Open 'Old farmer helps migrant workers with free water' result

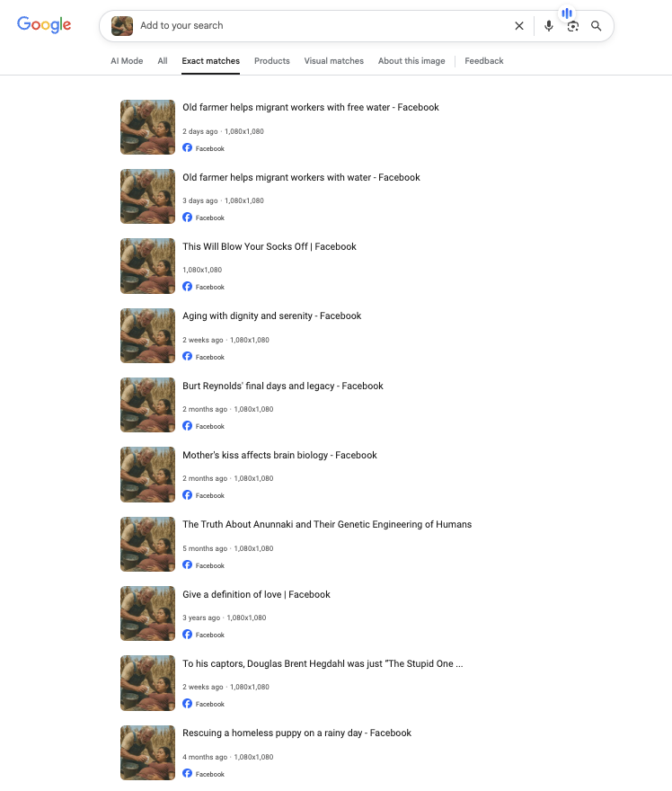click(311, 107)
